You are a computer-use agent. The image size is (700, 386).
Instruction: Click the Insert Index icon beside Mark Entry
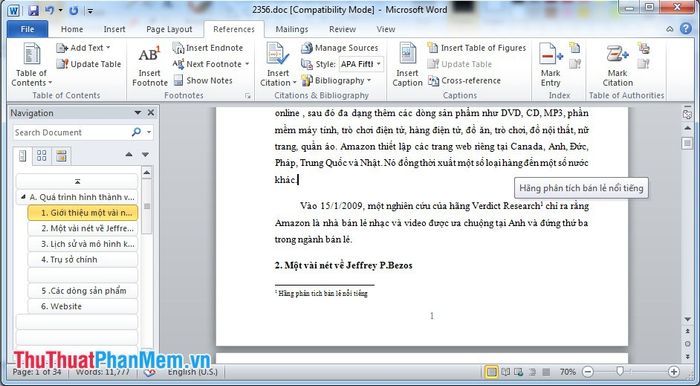[575, 47]
